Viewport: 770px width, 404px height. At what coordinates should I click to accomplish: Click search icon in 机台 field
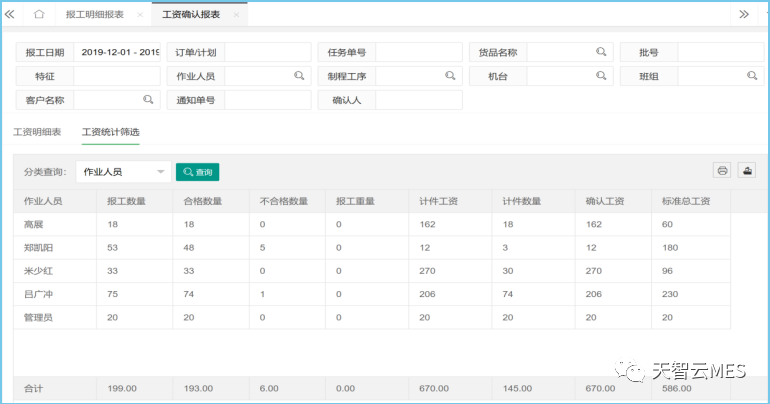[x=601, y=76]
